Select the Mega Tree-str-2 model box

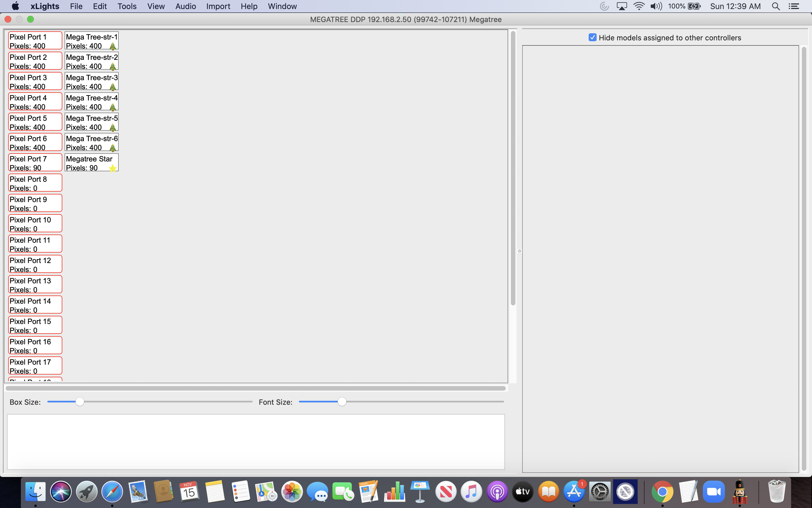(x=92, y=61)
